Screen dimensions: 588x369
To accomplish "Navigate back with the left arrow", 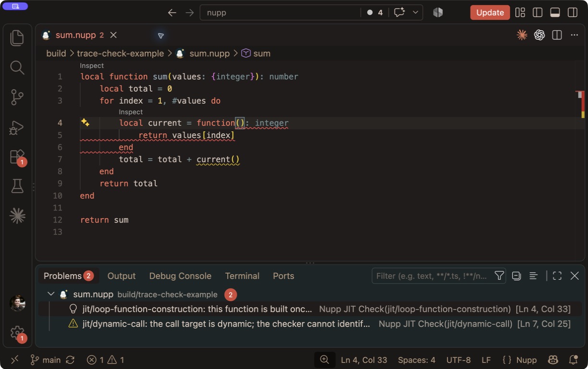I will point(172,12).
